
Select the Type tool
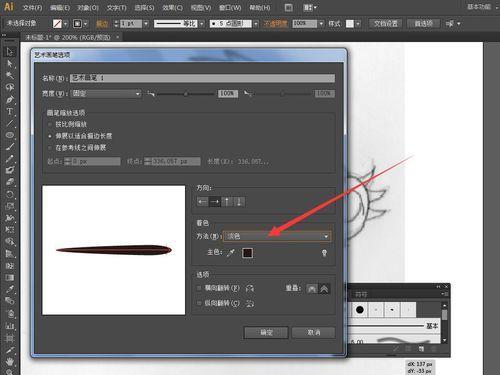tap(10, 111)
